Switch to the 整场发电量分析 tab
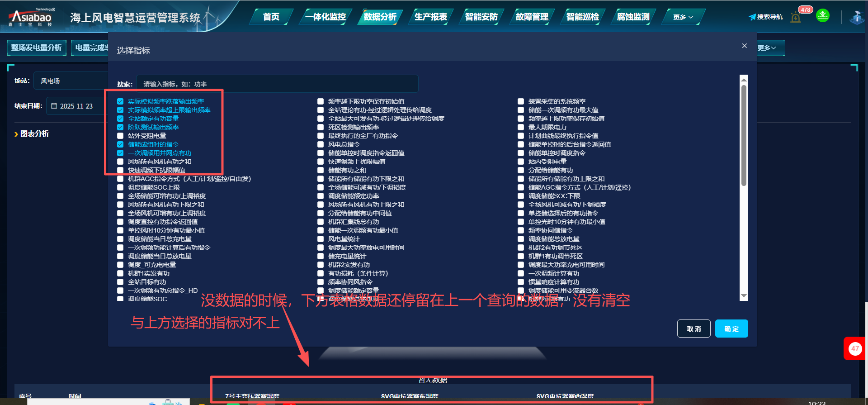Viewport: 868px width, 405px height. pyautogui.click(x=37, y=48)
